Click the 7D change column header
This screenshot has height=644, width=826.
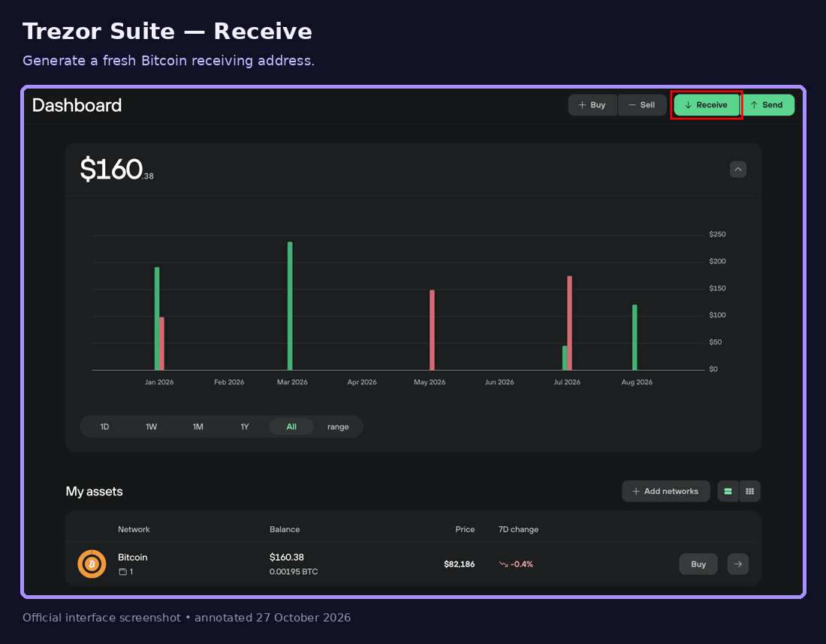(518, 529)
